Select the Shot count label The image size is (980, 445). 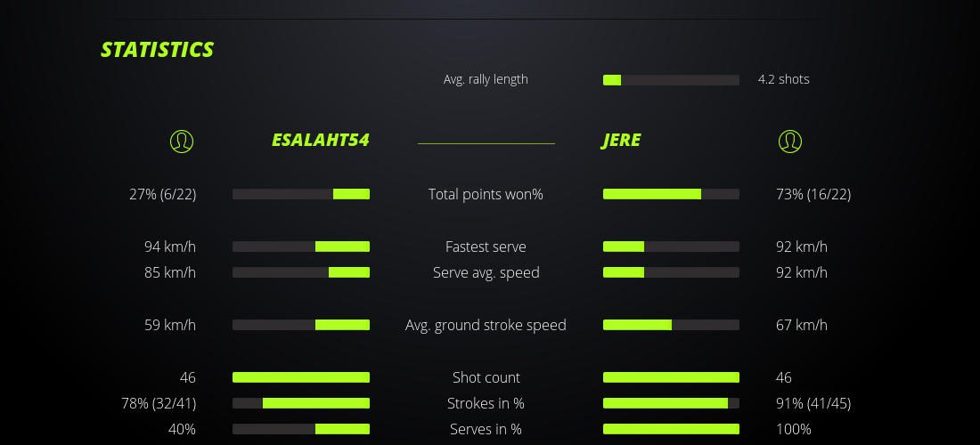[486, 377]
